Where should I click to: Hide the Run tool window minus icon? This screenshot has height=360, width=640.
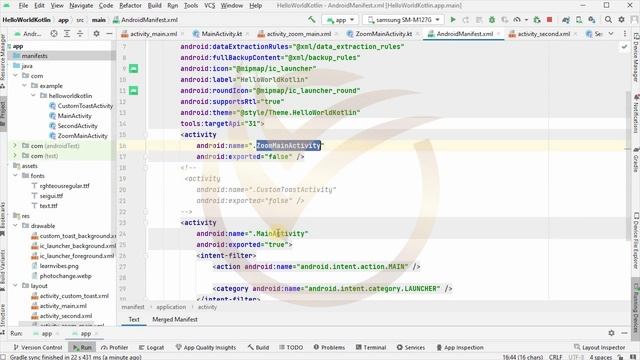click(x=624, y=333)
